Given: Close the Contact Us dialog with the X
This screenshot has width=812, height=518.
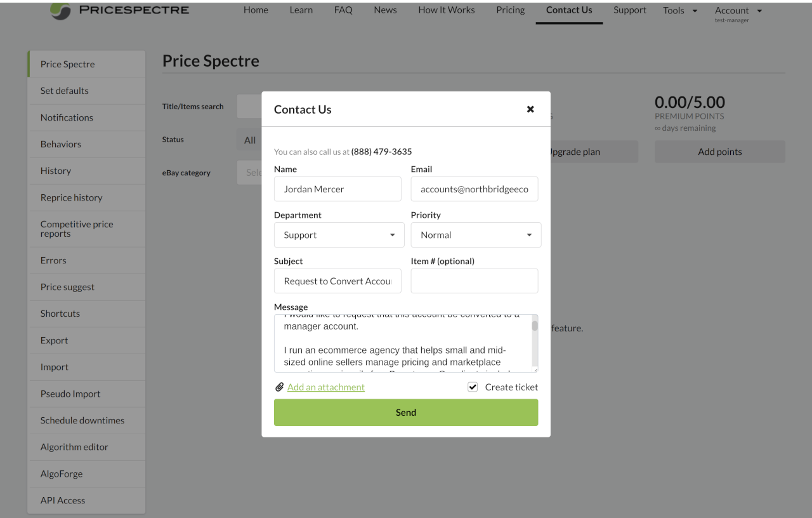Looking at the screenshot, I should pyautogui.click(x=530, y=109).
